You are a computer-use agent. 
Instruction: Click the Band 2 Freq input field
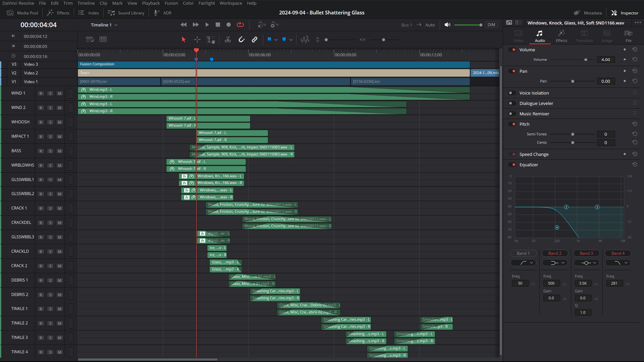551,283
